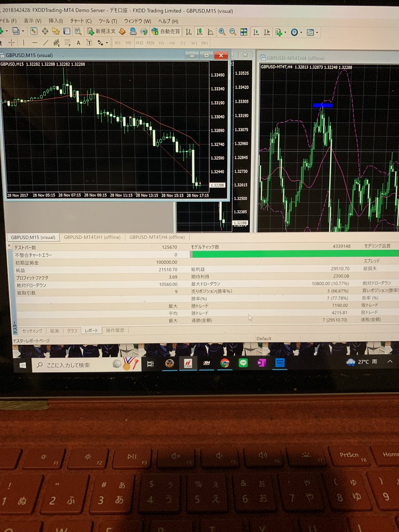Switch to GBPUSD-MT4T,H4 (offline) chart tab
Viewport: 399px width, 532px height.
coord(158,237)
